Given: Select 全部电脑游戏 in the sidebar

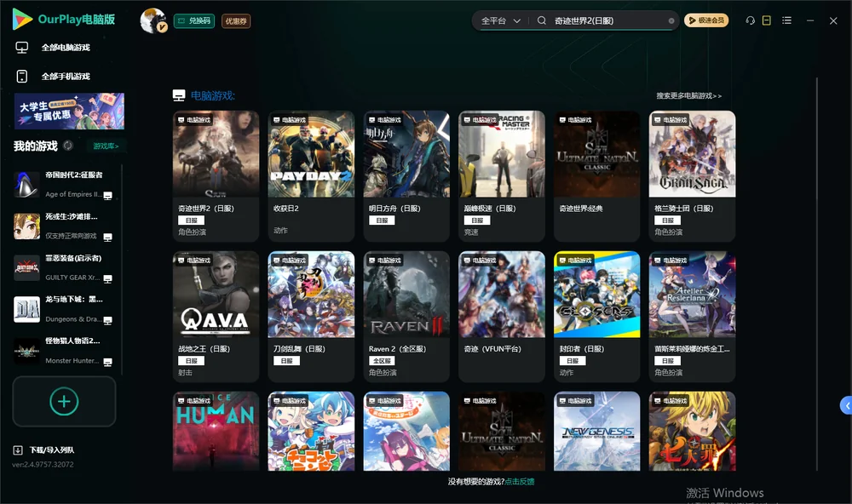Looking at the screenshot, I should point(53,48).
